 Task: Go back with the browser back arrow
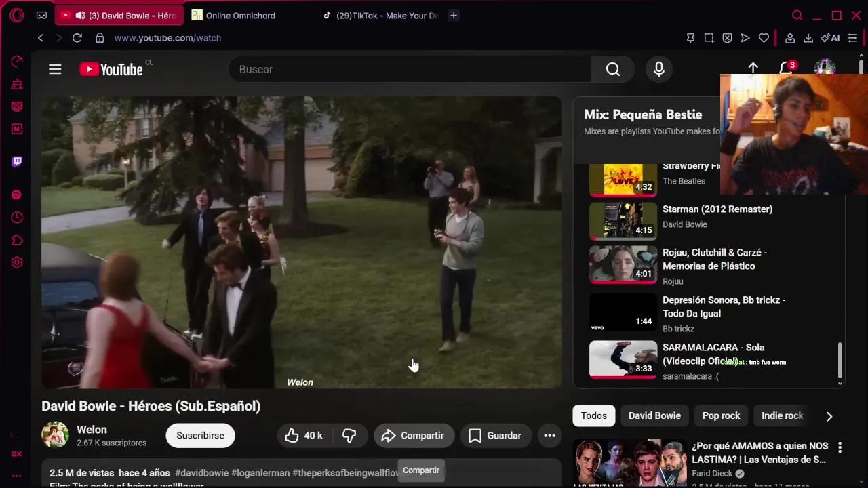(x=41, y=38)
